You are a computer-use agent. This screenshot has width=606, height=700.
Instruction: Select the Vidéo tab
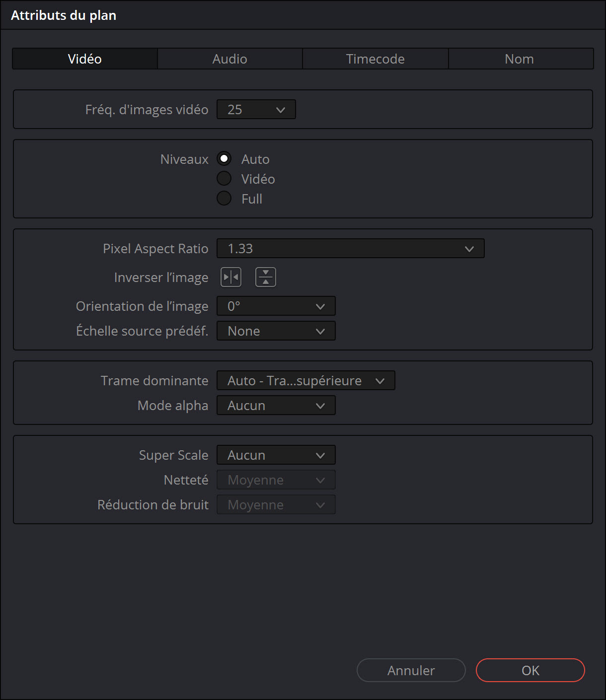[85, 59]
